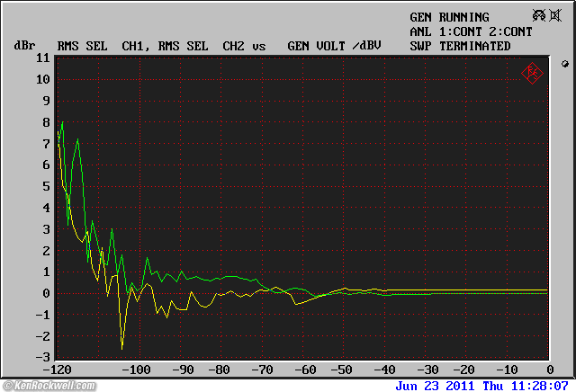
Task: Click the SWP TERMINATED sweep status
Action: click(460, 46)
